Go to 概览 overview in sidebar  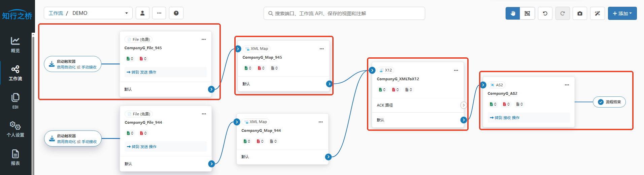(15, 45)
